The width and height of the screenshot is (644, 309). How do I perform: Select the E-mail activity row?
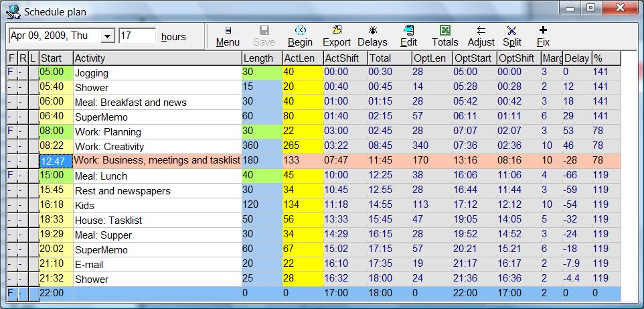point(157,264)
